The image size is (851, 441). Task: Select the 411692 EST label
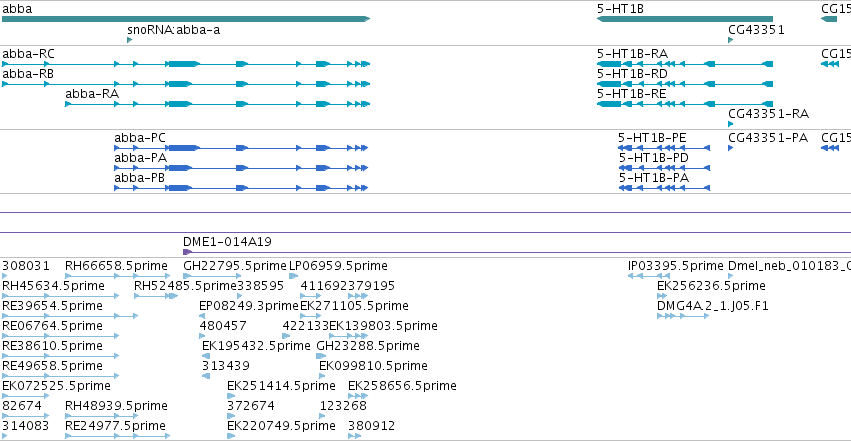324,286
